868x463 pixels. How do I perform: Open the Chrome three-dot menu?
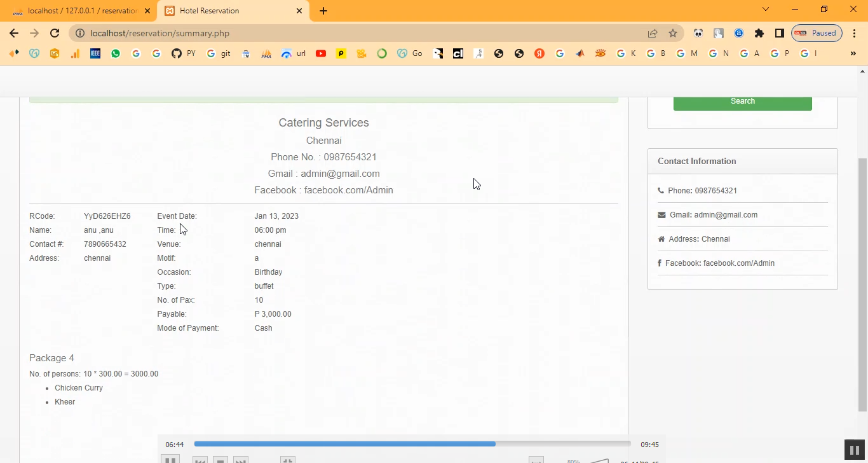coord(854,33)
